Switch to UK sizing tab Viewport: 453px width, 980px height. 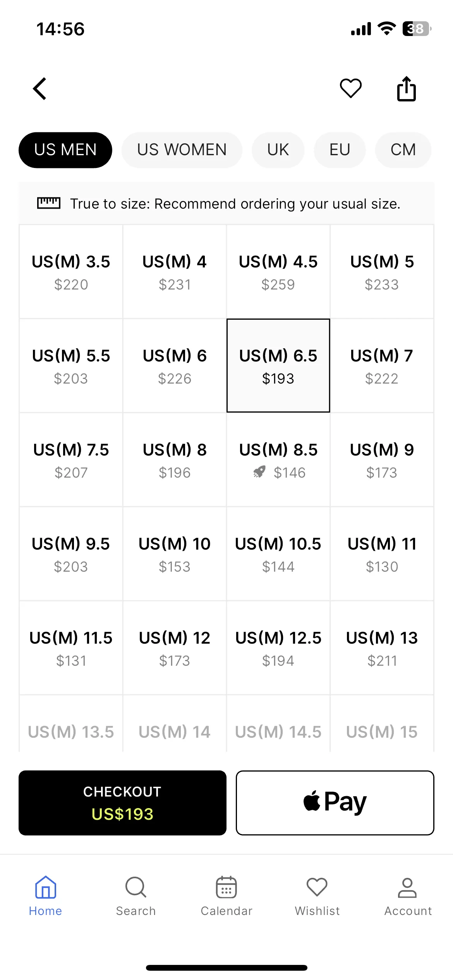(x=278, y=150)
